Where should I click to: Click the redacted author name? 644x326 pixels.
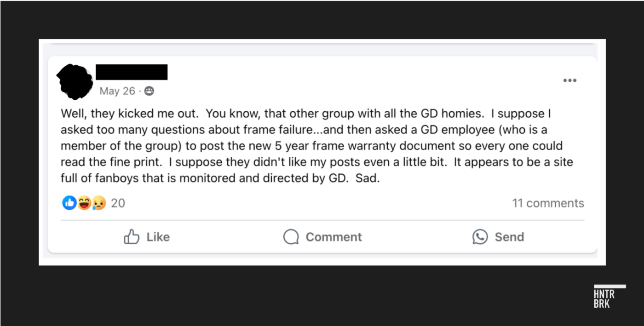pos(132,72)
